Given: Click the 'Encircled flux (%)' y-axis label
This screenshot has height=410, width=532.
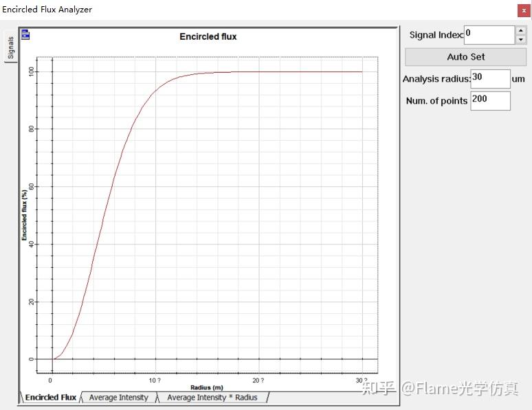Looking at the screenshot, I should pos(24,215).
